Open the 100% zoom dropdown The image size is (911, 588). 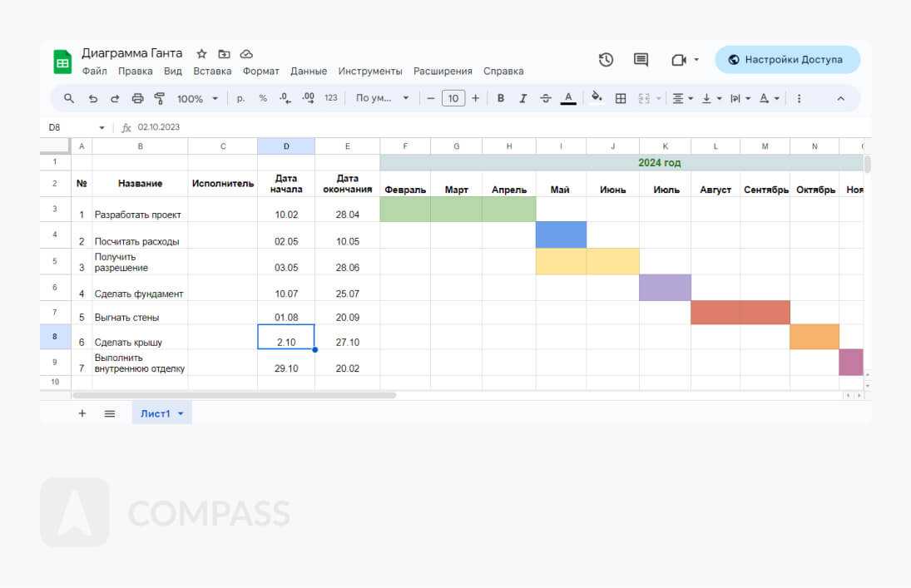[197, 98]
